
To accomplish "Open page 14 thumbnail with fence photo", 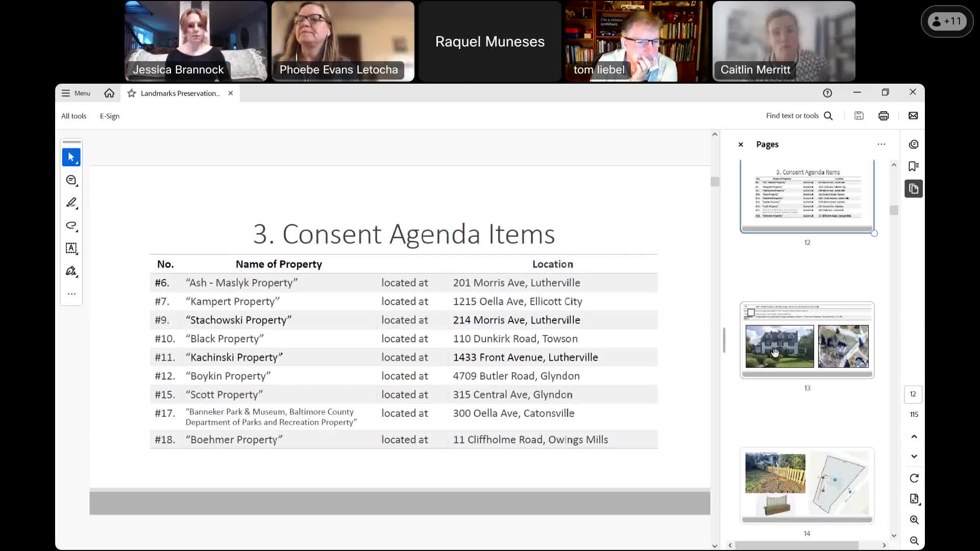I will pyautogui.click(x=806, y=485).
